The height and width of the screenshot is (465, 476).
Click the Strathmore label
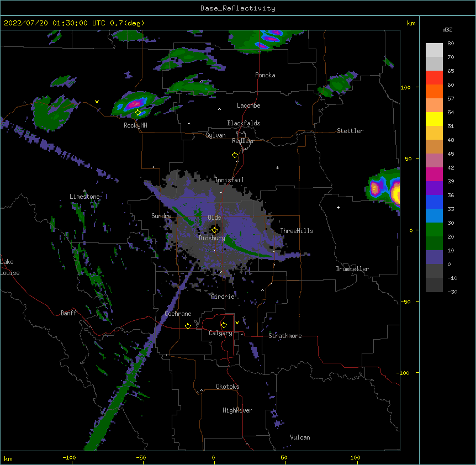coord(285,336)
